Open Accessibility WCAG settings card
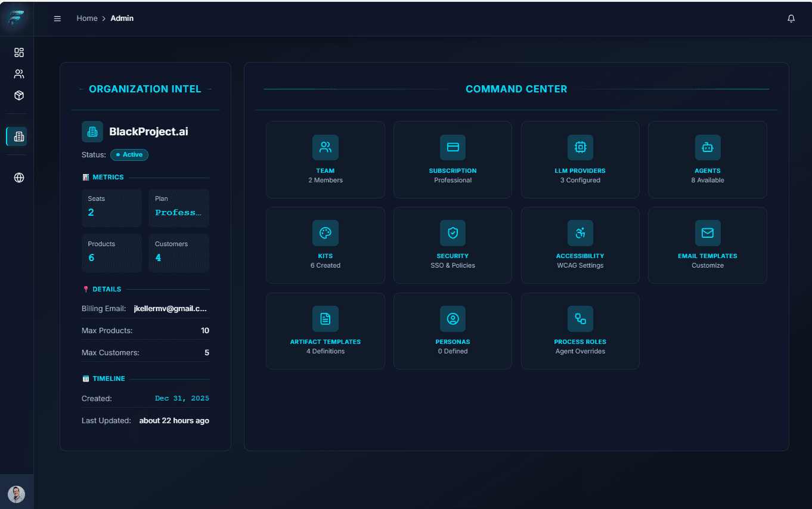812x509 pixels. (580, 245)
